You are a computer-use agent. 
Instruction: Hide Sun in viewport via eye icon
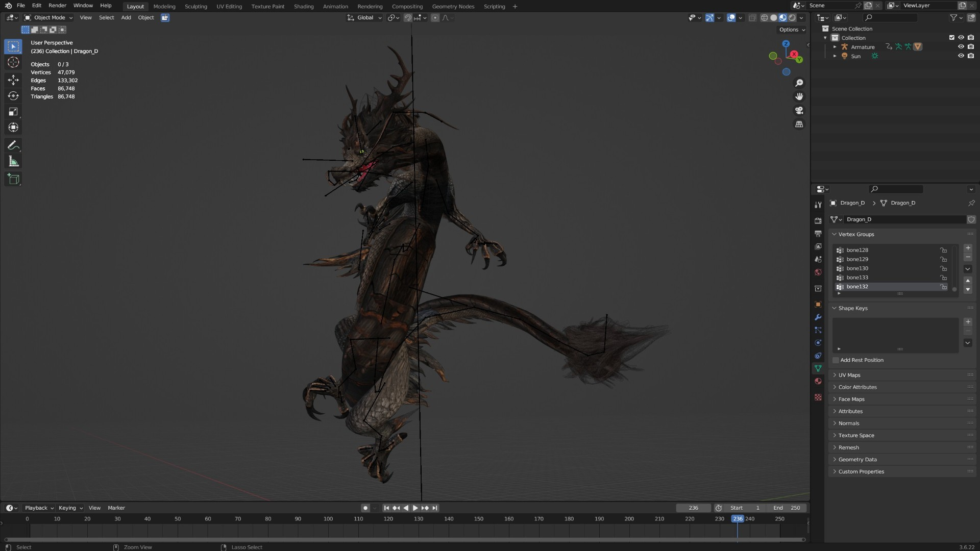tap(961, 56)
